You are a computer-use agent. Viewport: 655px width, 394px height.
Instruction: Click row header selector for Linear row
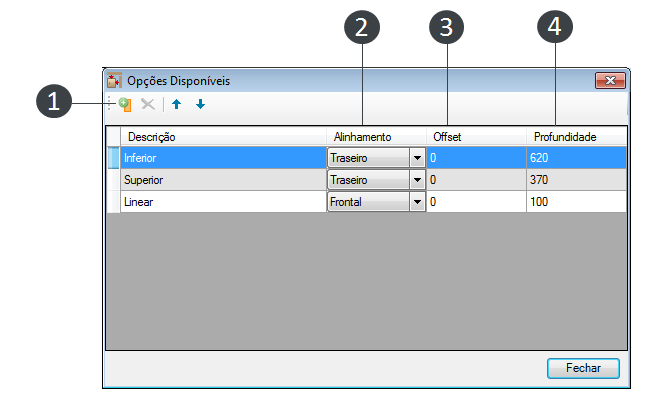pos(113,202)
